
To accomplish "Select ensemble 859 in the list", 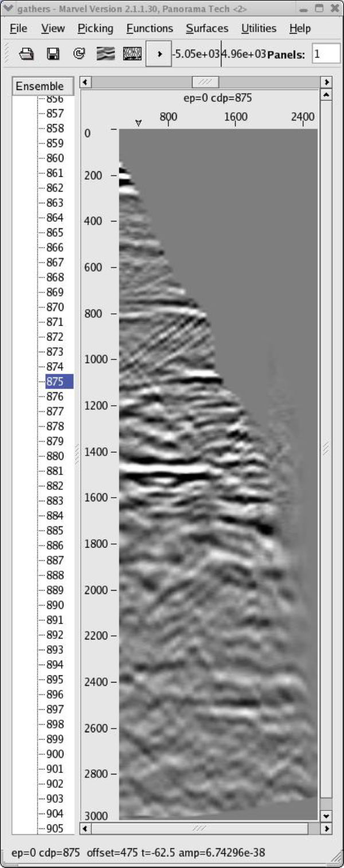I will pyautogui.click(x=55, y=143).
